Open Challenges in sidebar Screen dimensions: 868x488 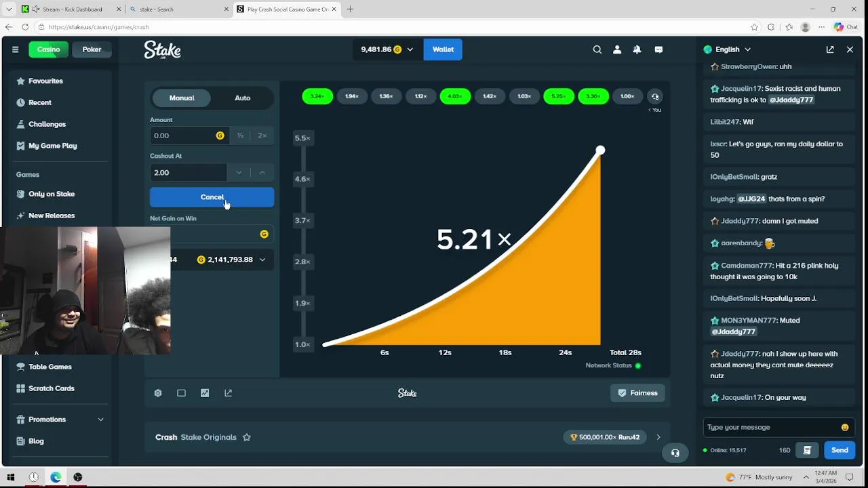47,124
